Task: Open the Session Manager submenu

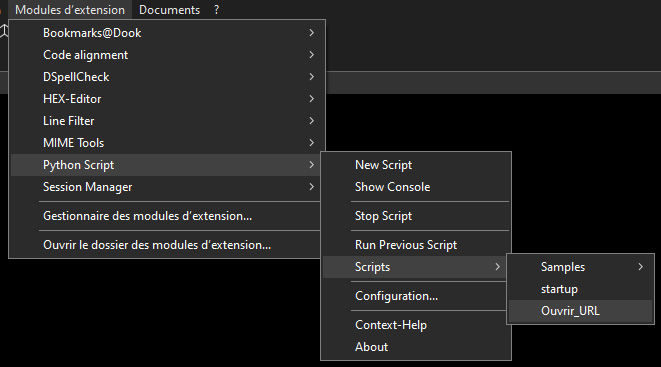Action: pyautogui.click(x=167, y=187)
